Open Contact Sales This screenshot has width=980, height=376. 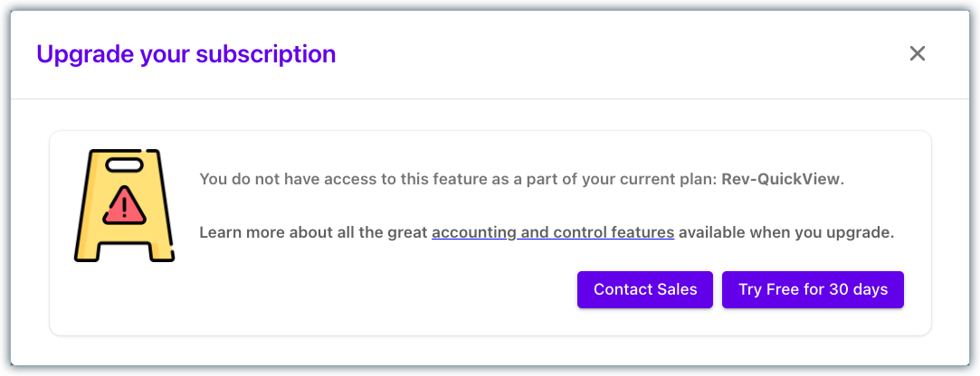coord(645,290)
